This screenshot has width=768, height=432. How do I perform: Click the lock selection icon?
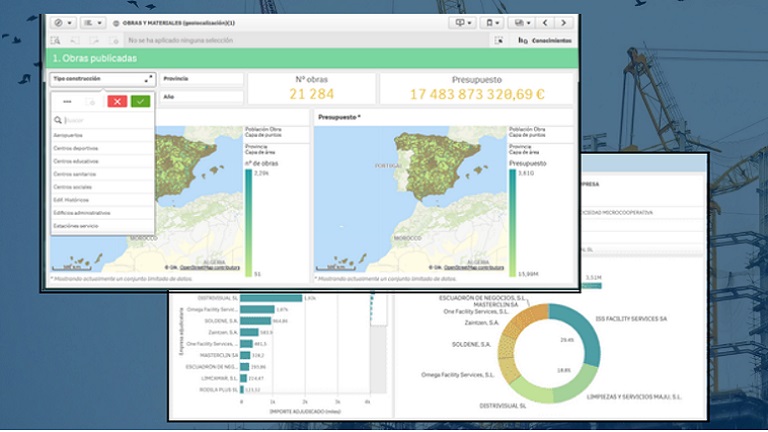91,101
